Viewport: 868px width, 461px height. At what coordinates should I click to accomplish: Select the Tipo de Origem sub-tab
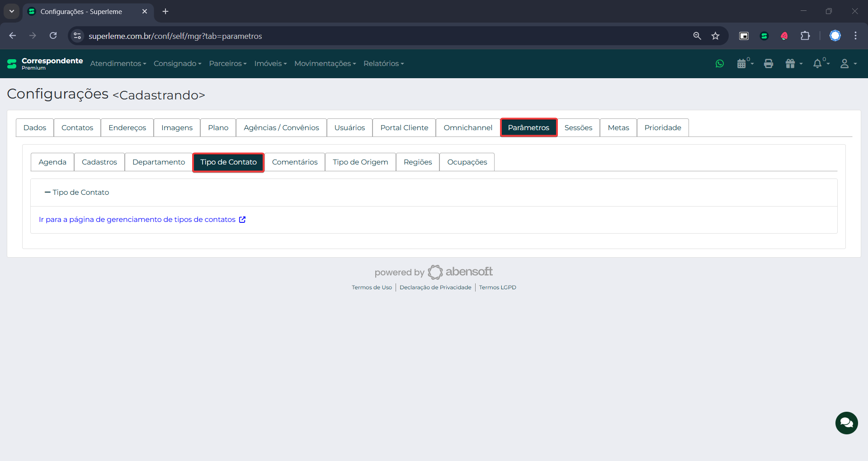click(360, 162)
